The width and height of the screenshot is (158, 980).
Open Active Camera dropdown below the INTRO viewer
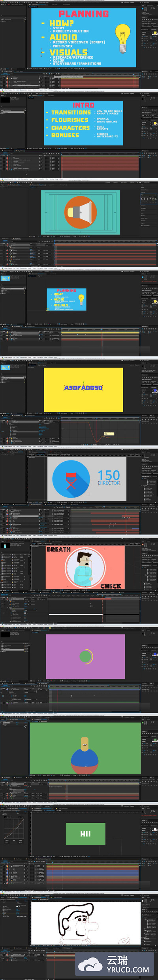pyautogui.click(x=64, y=149)
